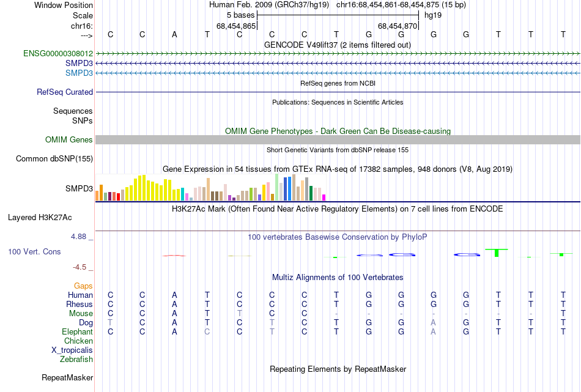Click the 100 Vert. Cons label
The height and width of the screenshot is (392, 581).
[x=34, y=251]
